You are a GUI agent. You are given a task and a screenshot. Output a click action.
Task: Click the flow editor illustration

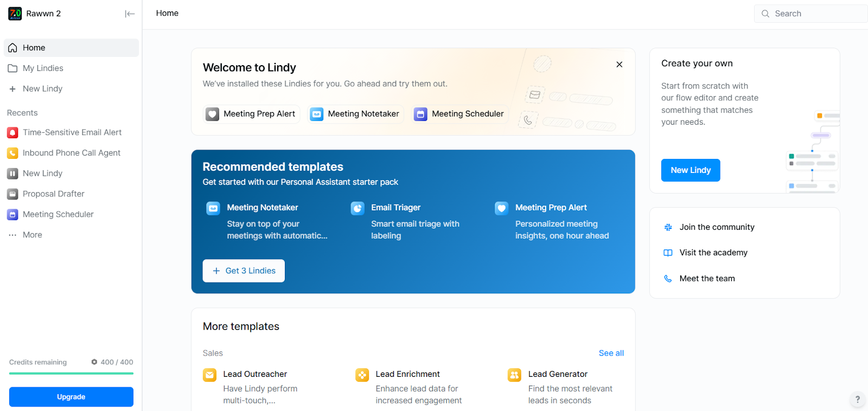813,152
